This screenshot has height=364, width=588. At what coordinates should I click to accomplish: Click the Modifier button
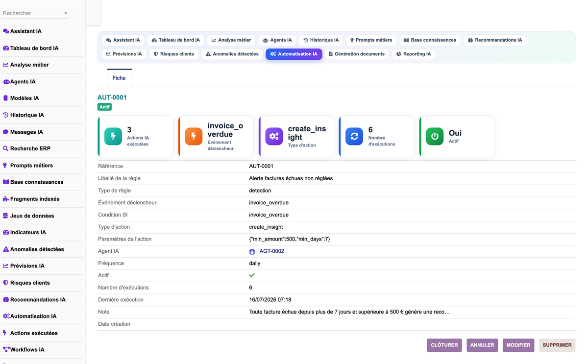click(x=518, y=345)
